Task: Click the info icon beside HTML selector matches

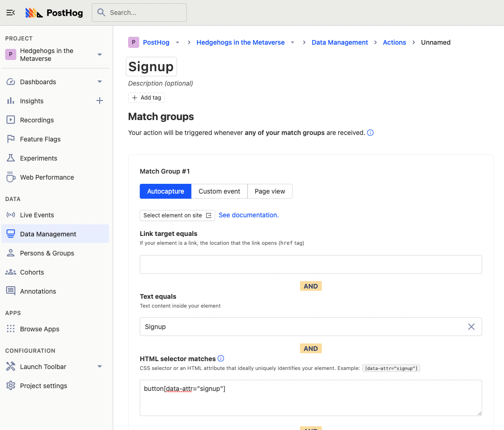Action: coord(221,358)
